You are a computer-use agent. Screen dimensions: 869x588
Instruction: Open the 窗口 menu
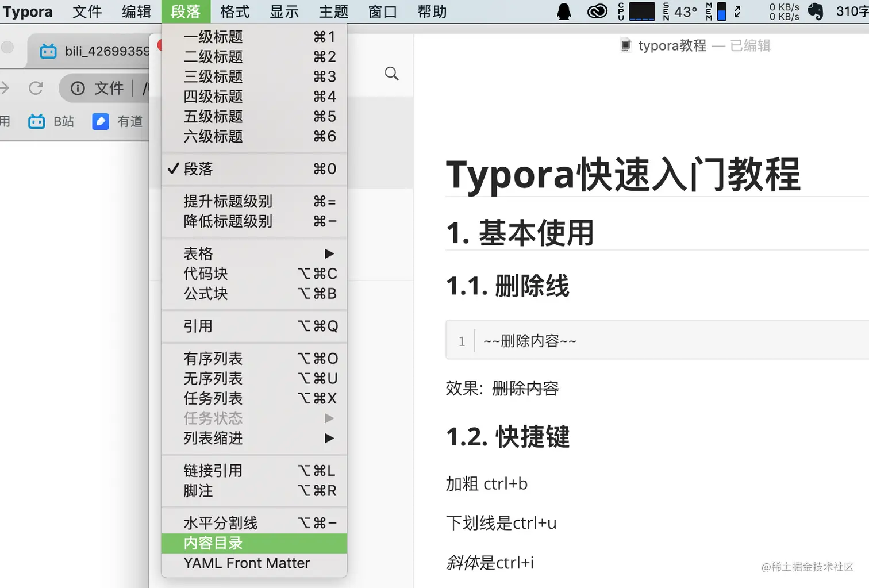(383, 11)
